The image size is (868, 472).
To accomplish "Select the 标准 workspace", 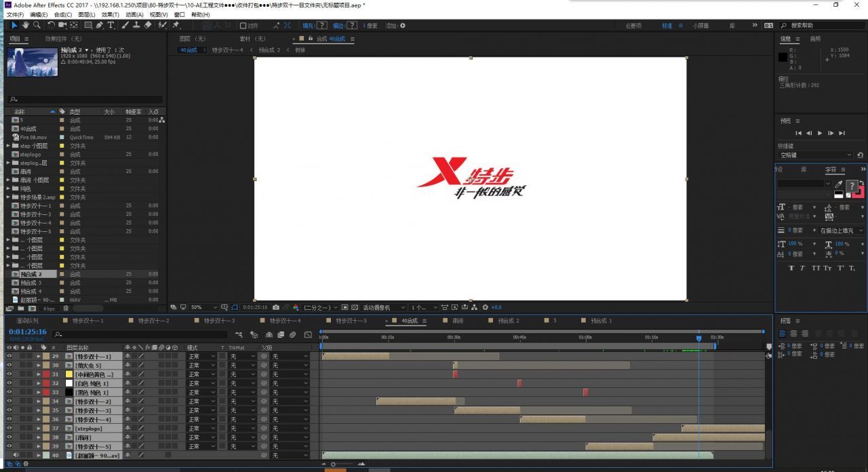I will pos(667,26).
